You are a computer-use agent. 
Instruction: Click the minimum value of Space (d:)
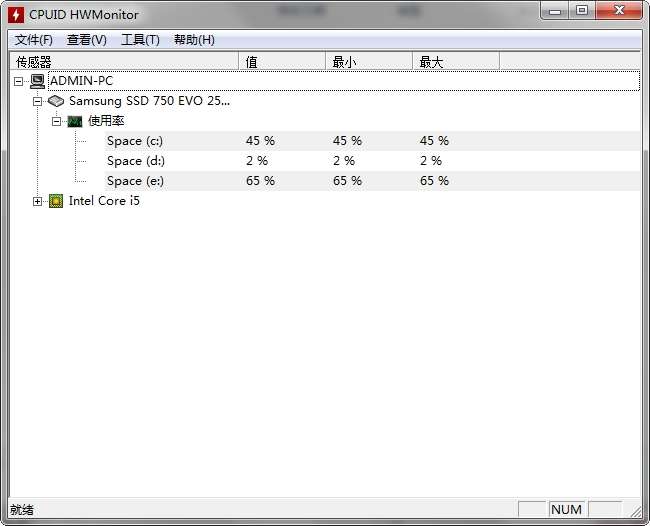[344, 161]
